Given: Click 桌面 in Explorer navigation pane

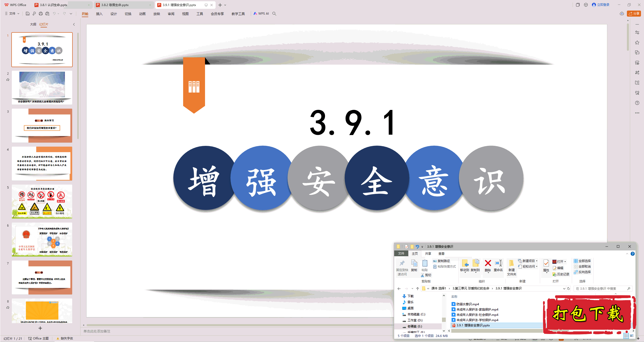Looking at the screenshot, I should coord(408,308).
